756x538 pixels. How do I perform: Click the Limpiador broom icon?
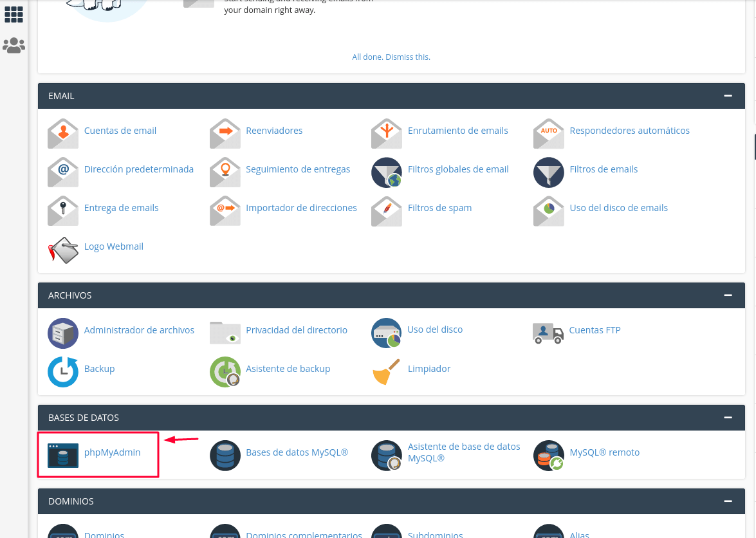tap(386, 372)
